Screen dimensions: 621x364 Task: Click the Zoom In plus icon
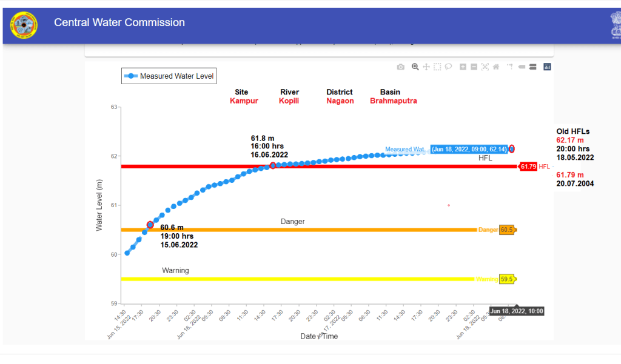click(463, 67)
